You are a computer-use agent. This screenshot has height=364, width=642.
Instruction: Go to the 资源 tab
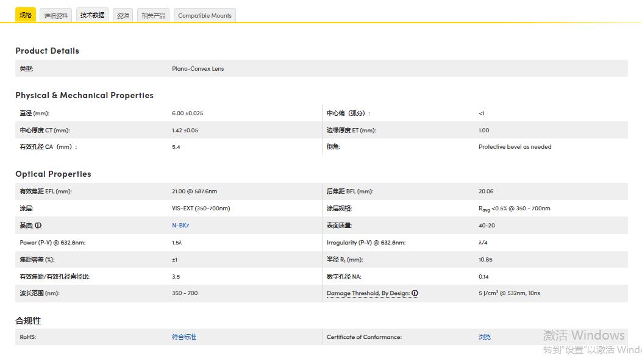click(123, 16)
